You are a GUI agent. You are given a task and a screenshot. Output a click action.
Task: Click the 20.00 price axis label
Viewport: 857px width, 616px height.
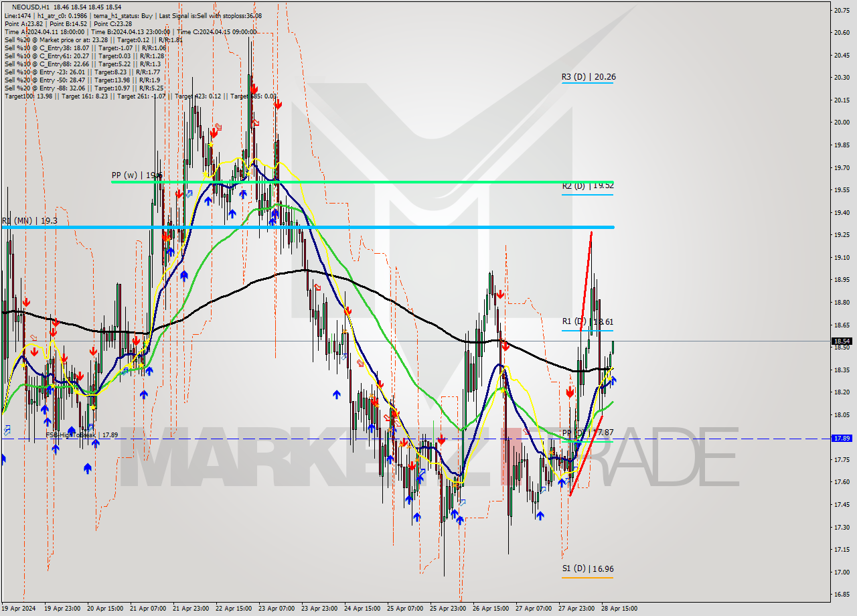pos(842,122)
